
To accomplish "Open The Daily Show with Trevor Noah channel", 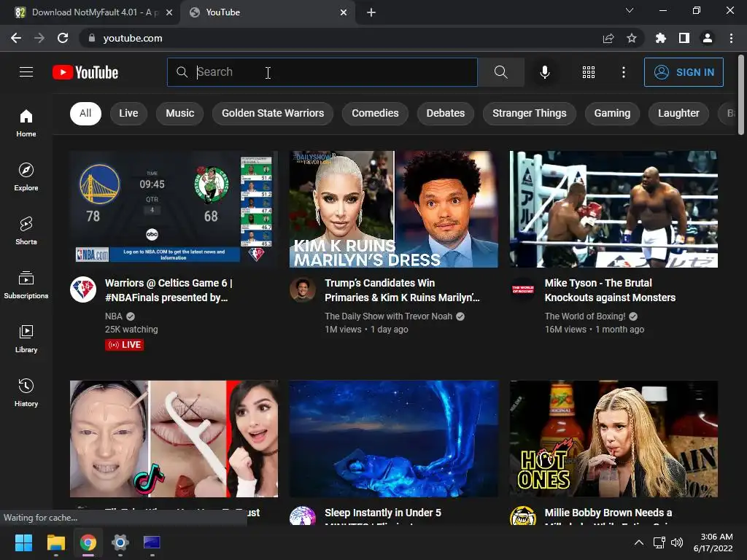I will 388,316.
